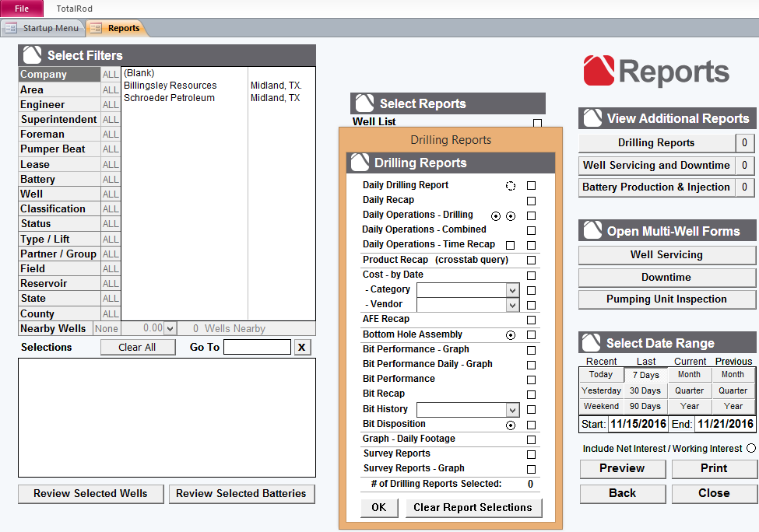This screenshot has width=759, height=532.
Task: Tick the Survey Reports - Graph checkbox
Action: point(531,469)
